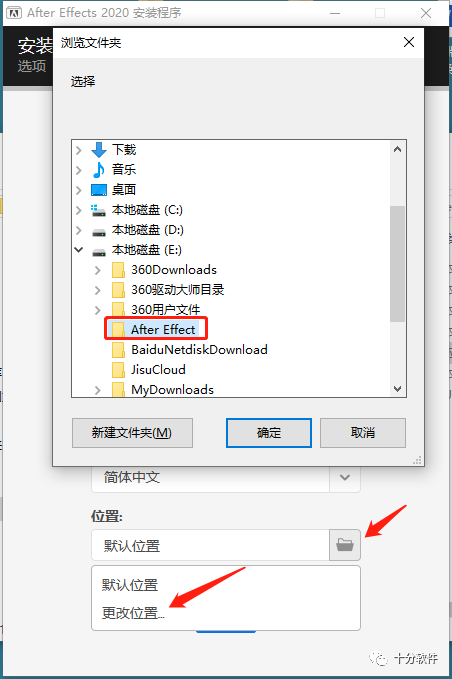Screen dimensions: 452x679
Task: Select the 桌面 desktop icon
Action: coord(99,190)
